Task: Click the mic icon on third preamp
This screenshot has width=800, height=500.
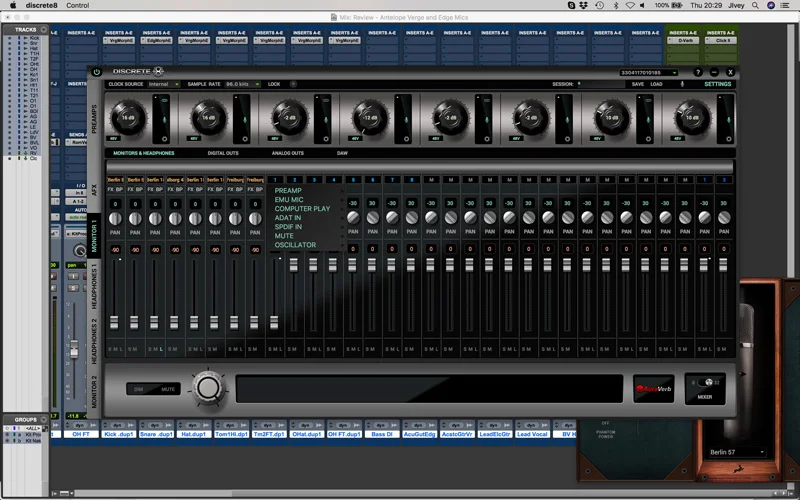Action: tap(326, 120)
